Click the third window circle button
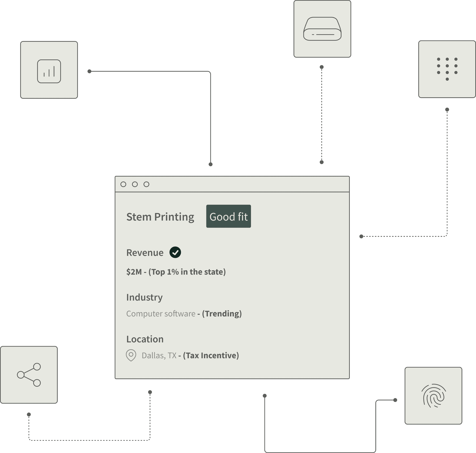Screen dimensions: 476x453 (x=146, y=184)
